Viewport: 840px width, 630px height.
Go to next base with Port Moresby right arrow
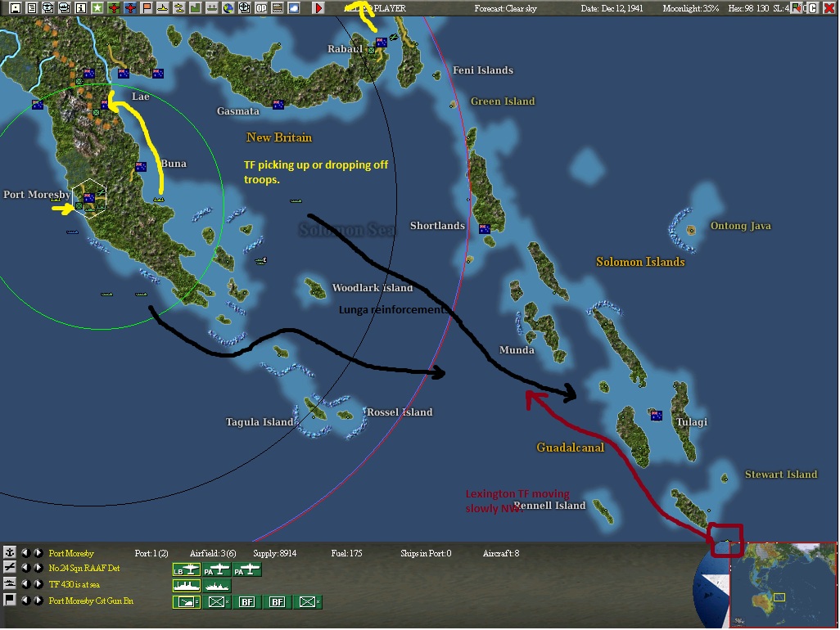point(38,552)
